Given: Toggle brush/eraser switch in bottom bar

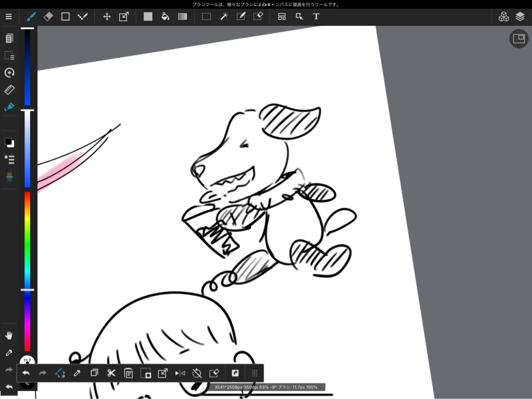Looking at the screenshot, I should pos(60,373).
